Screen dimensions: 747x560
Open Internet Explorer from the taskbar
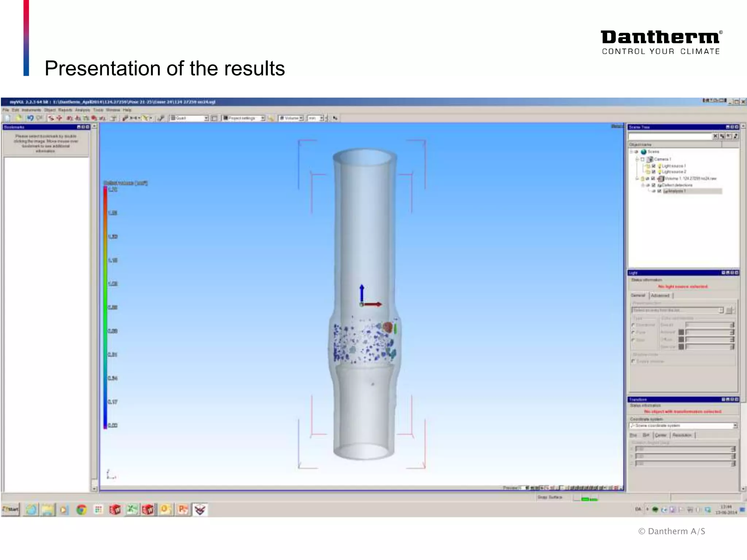point(31,510)
